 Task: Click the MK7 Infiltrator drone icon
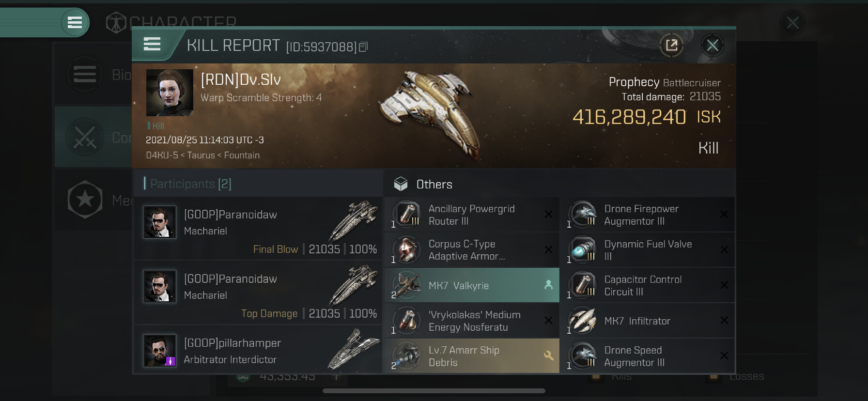coord(583,321)
